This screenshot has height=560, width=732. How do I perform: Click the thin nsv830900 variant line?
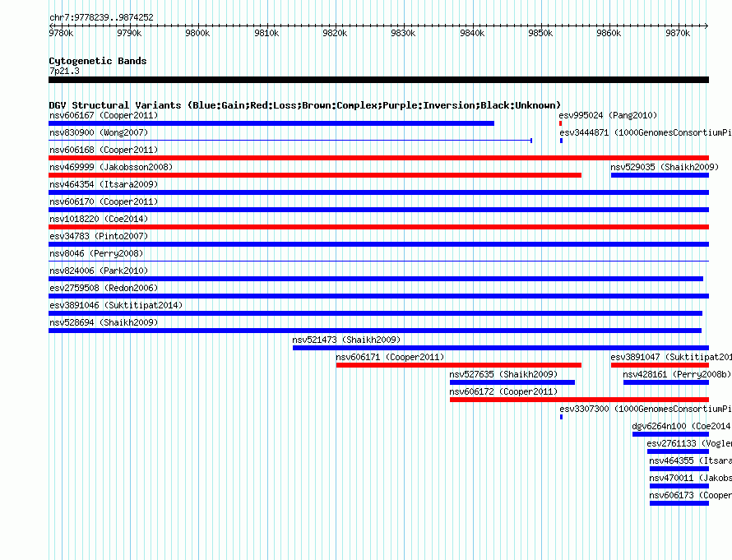coord(290,141)
